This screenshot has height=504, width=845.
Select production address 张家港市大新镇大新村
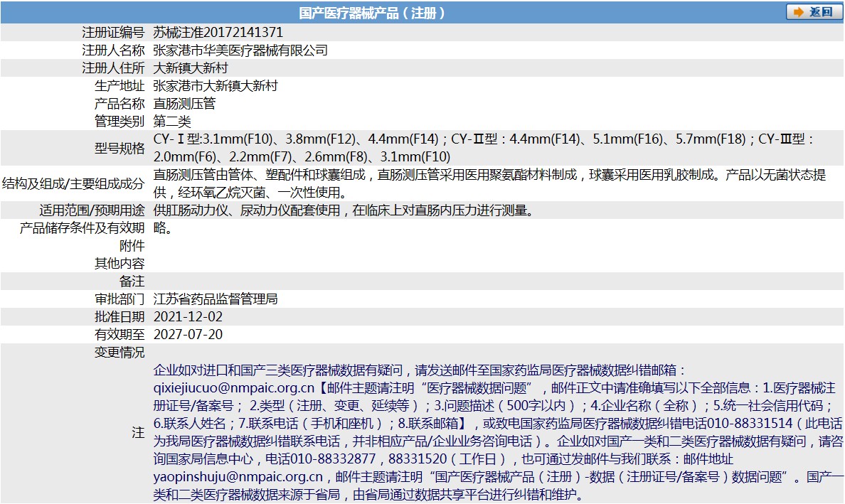click(x=216, y=85)
